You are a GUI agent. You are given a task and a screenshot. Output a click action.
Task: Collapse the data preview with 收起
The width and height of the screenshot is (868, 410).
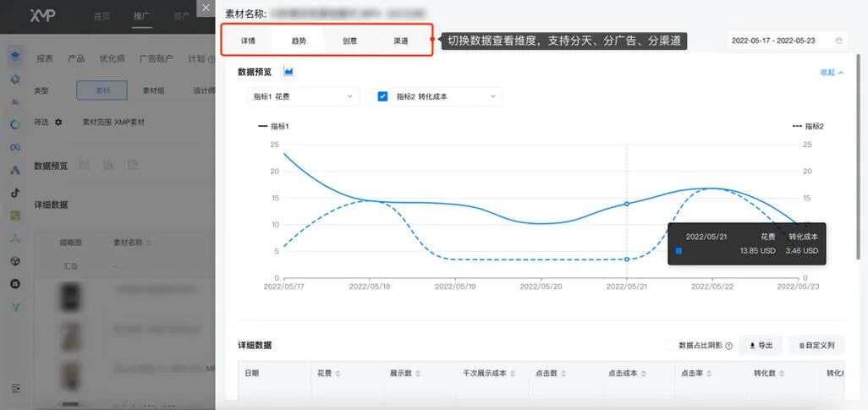[x=832, y=73]
